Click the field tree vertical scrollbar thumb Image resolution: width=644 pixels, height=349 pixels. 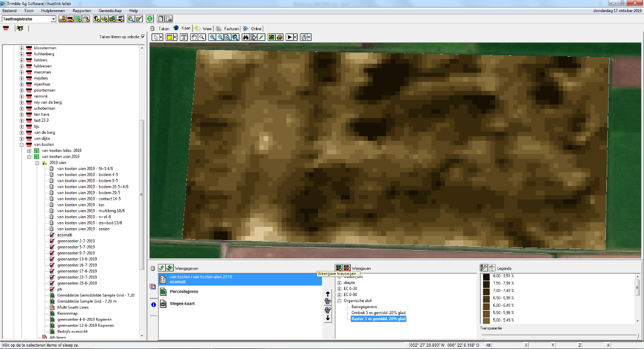click(x=142, y=194)
